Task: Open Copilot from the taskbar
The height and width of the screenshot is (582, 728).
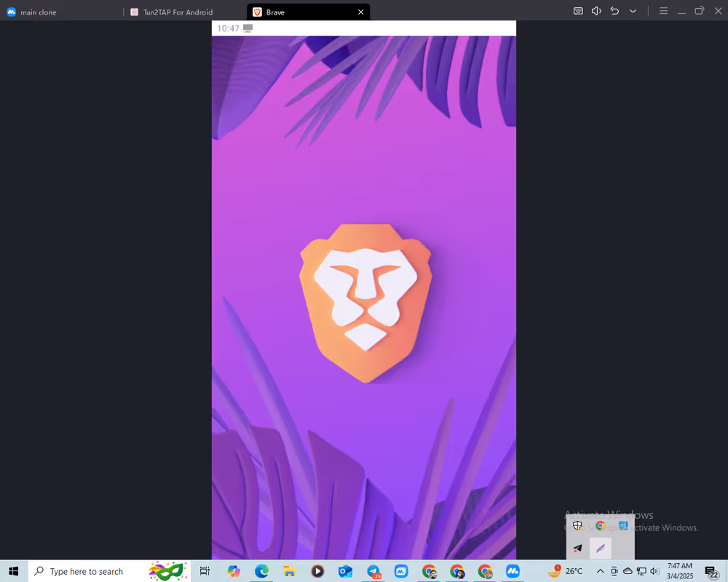Action: [234, 572]
